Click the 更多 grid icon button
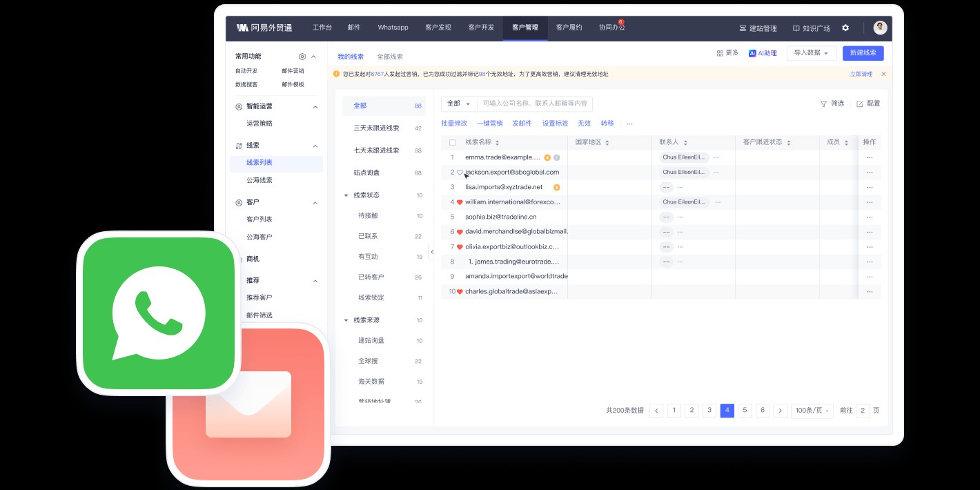Screen dimensions: 980x490 (x=727, y=53)
